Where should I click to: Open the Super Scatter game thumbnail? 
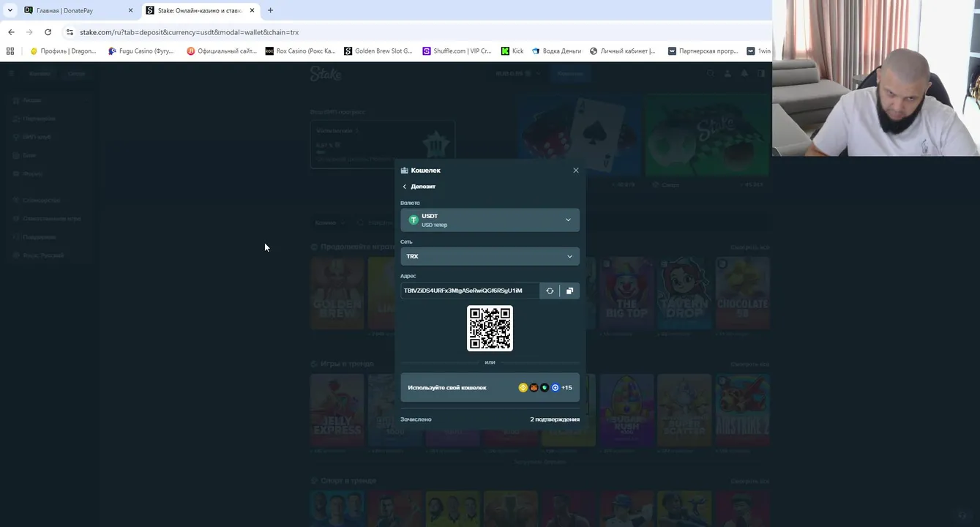(x=684, y=410)
